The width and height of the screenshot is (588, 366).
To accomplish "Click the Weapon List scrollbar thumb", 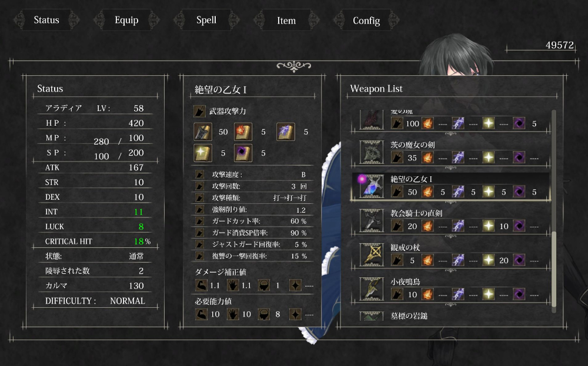I will 554,269.
